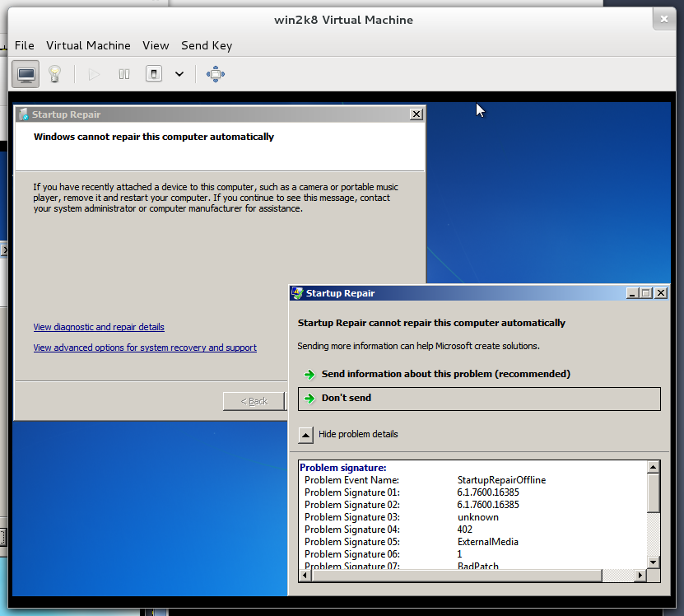Collapse with Hide problem details arrow
Viewport: 684px width, 616px height.
[305, 434]
